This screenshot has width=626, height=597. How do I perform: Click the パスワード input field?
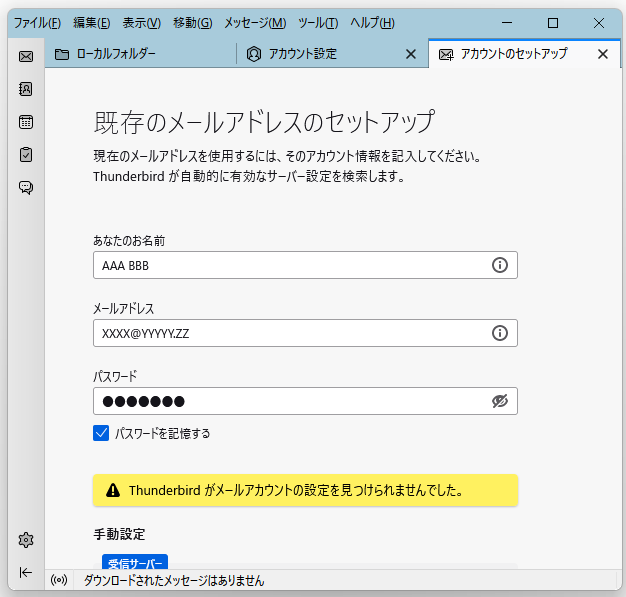[x=305, y=401]
